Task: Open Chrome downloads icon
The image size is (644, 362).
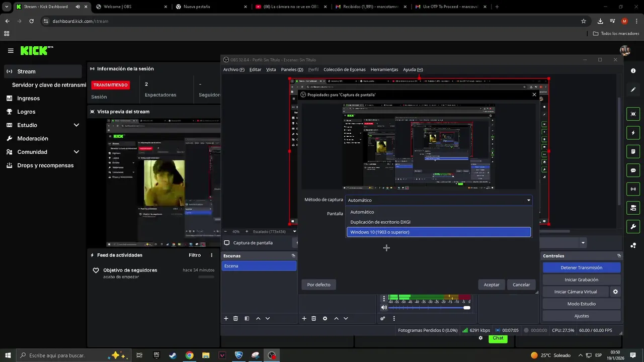Action: [600, 21]
